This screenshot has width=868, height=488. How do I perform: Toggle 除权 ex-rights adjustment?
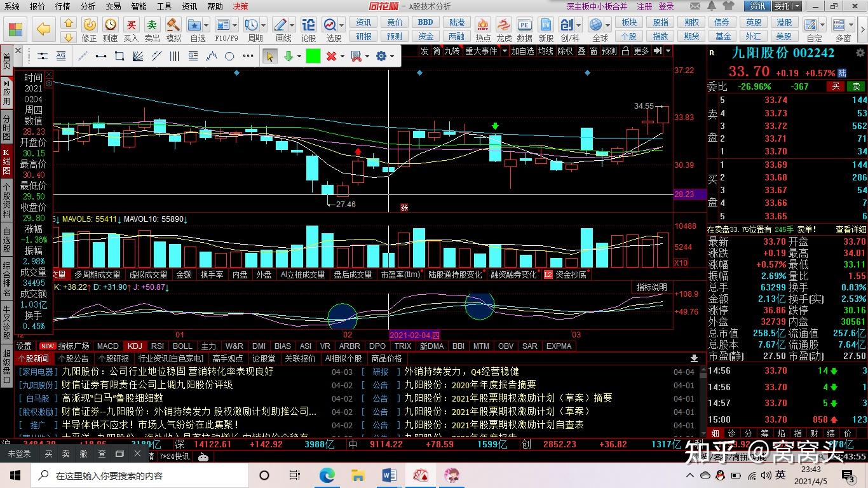point(565,51)
